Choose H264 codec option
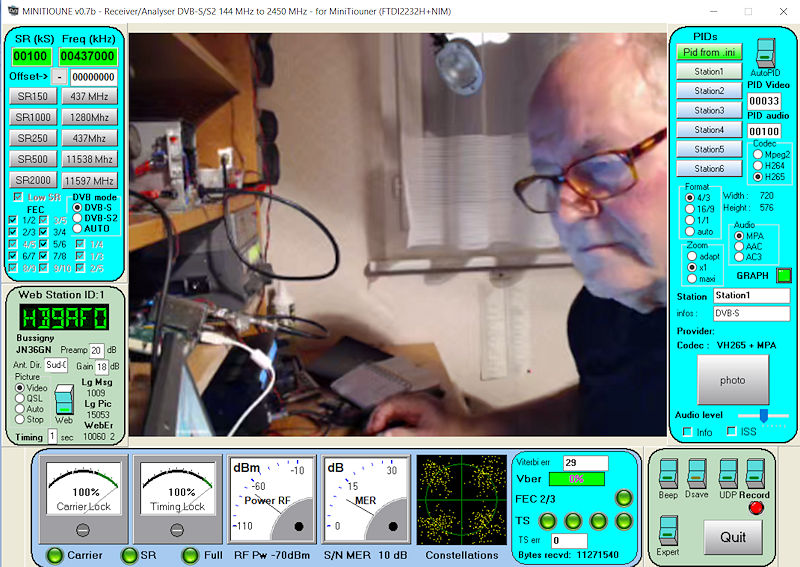The width and height of the screenshot is (800, 567). (757, 165)
